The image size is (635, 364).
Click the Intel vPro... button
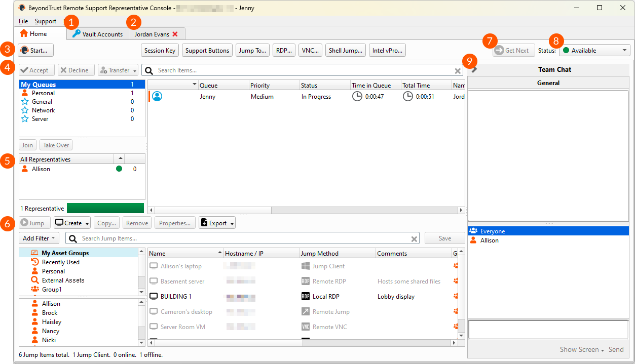387,50
